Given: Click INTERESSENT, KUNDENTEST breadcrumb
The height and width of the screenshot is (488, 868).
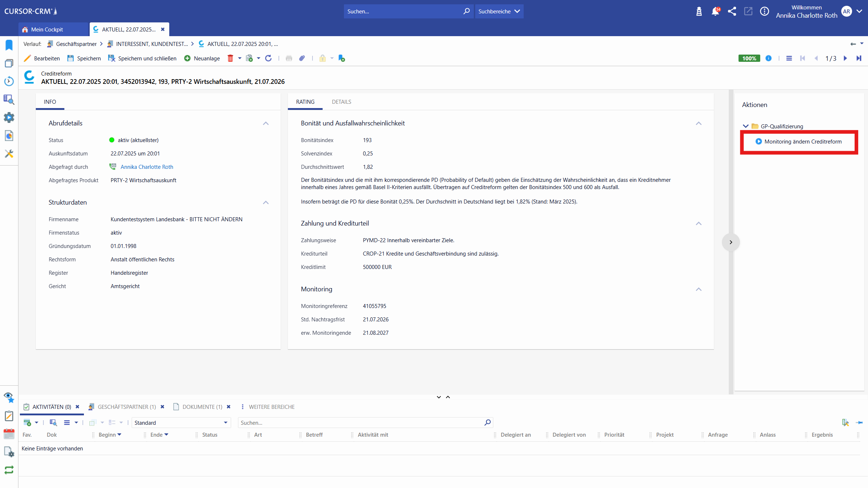Looking at the screenshot, I should [152, 44].
